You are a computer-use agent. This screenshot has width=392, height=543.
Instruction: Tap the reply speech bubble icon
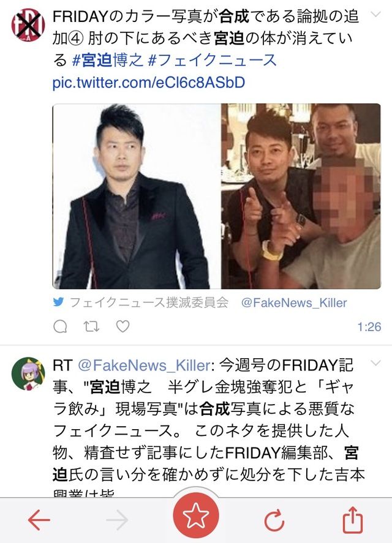(x=60, y=326)
